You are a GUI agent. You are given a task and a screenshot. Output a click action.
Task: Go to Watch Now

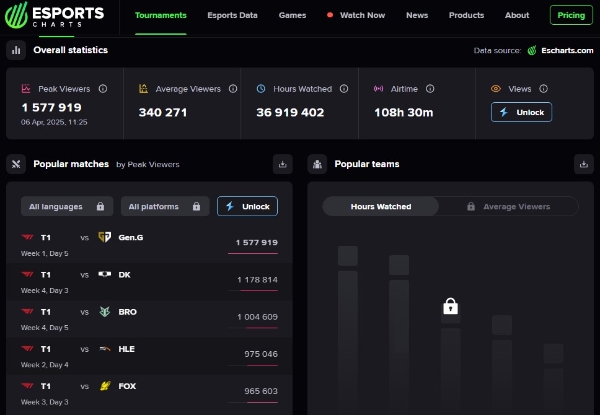click(x=356, y=15)
